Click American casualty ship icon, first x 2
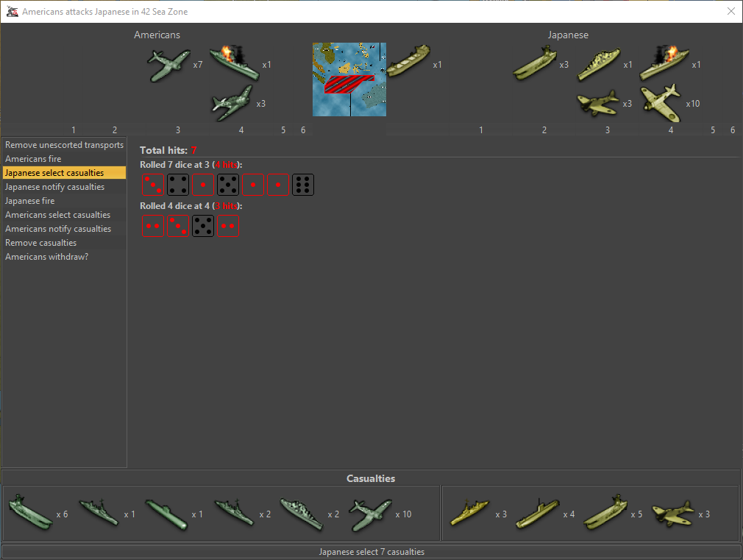This screenshot has height=560, width=743. click(234, 513)
